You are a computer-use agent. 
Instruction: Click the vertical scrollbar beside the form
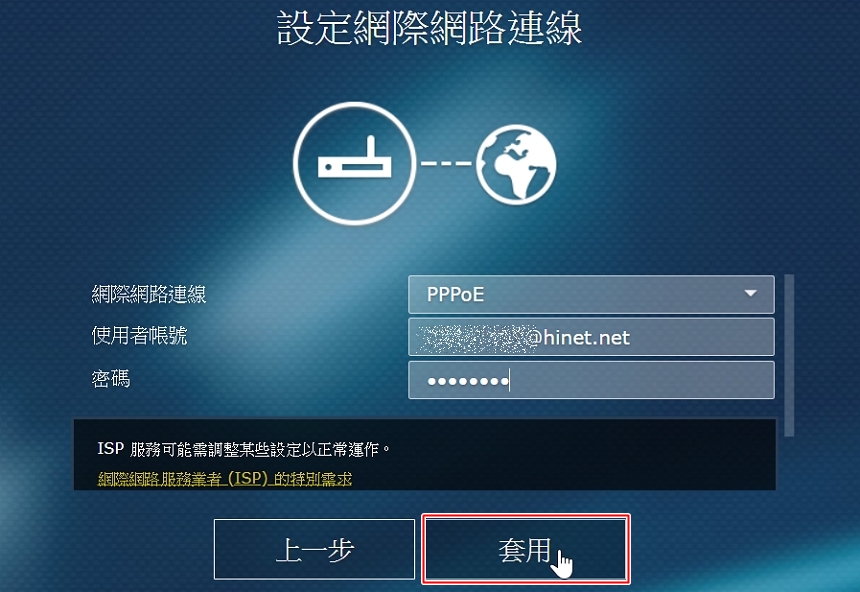pyautogui.click(x=789, y=355)
